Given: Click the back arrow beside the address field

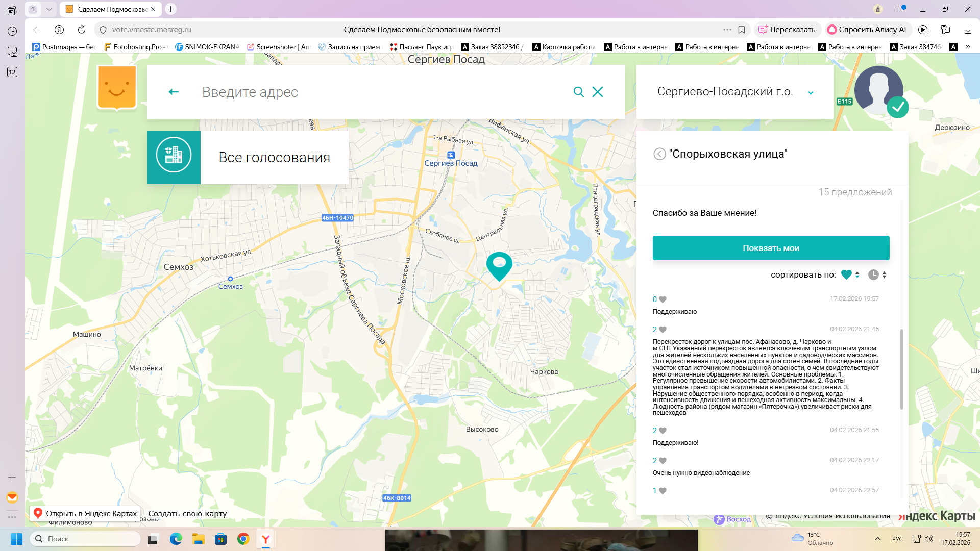Looking at the screenshot, I should pos(174,92).
